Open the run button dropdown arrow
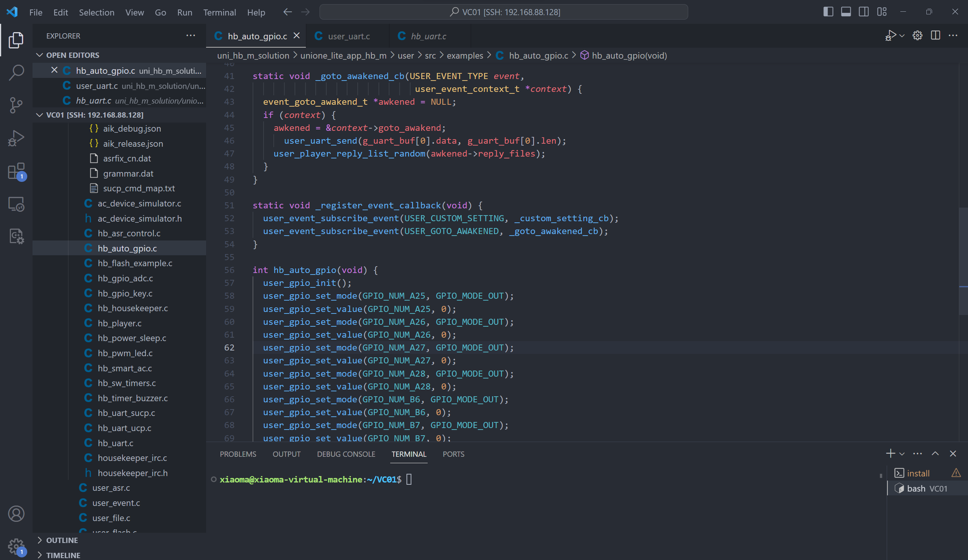The width and height of the screenshot is (968, 560). point(902,36)
